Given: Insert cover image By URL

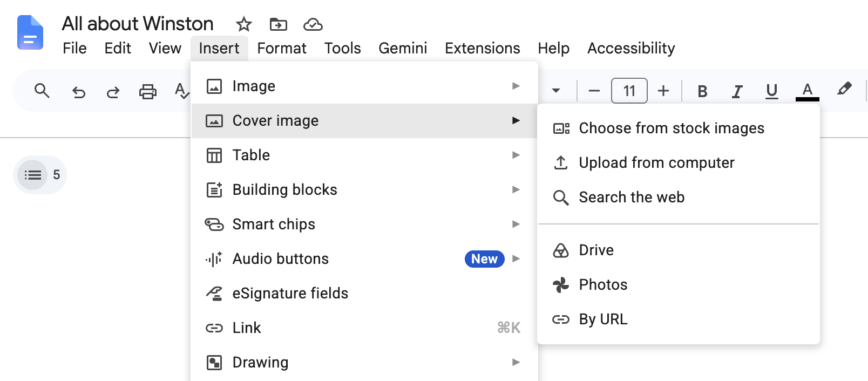Looking at the screenshot, I should point(679,319).
